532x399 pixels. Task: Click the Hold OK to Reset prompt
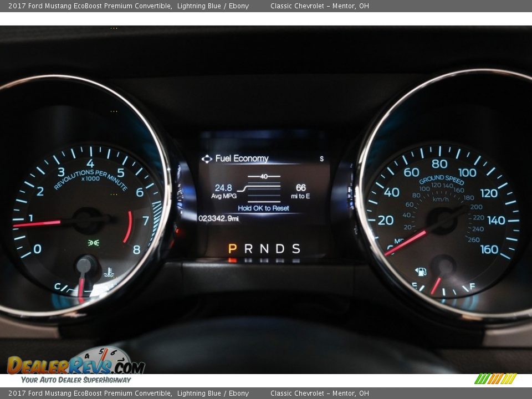[x=263, y=208]
